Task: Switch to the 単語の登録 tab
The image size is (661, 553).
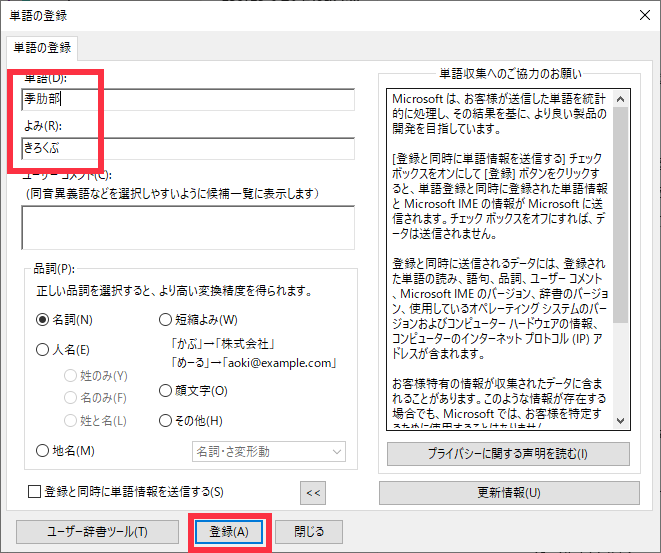Action: click(x=42, y=47)
